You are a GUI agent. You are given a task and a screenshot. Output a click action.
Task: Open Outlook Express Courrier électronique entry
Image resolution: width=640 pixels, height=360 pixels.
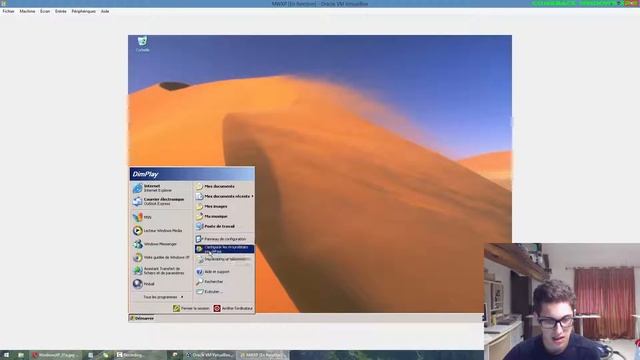tap(162, 201)
